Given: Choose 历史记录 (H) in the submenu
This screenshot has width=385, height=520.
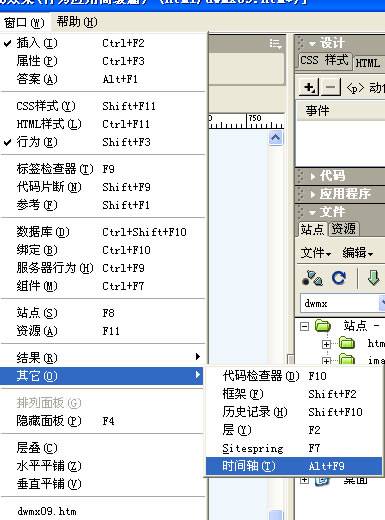Looking at the screenshot, I should click(294, 412).
